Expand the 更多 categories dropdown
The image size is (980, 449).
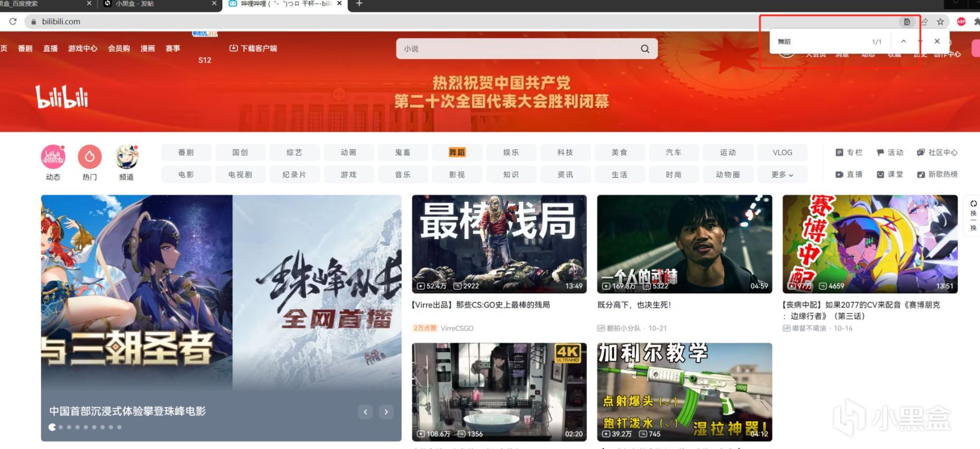(782, 175)
